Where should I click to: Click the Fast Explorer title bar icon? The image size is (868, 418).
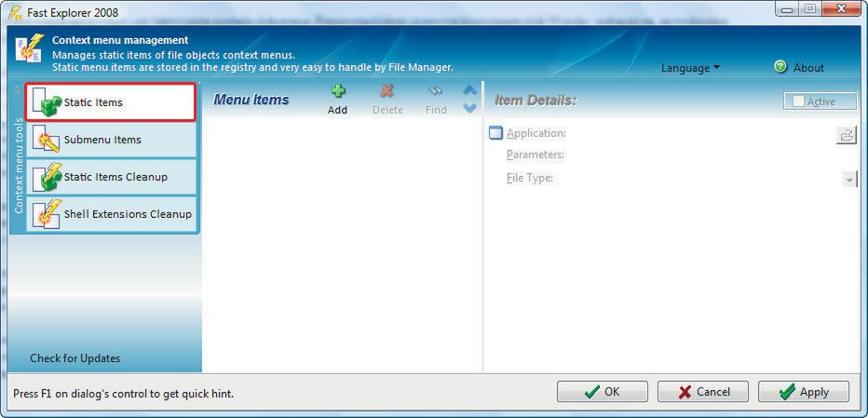tap(16, 12)
